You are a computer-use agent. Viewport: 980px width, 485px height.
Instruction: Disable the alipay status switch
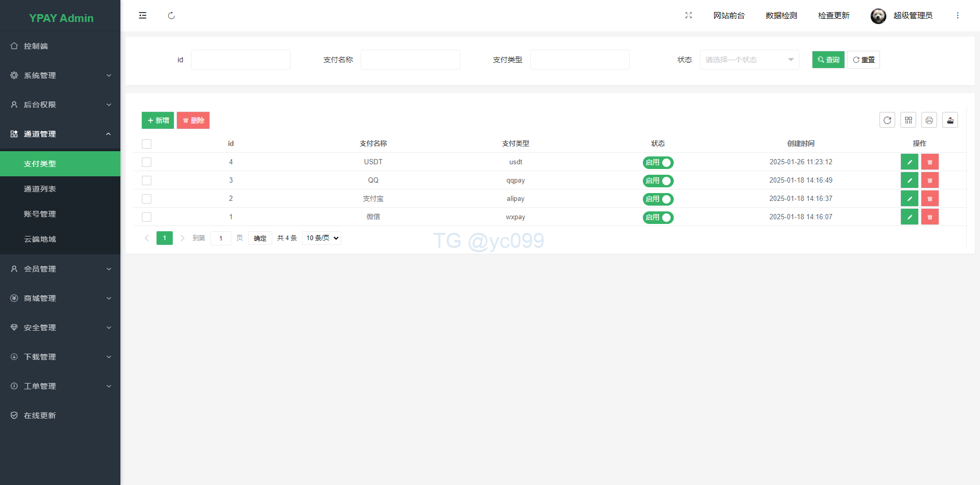[658, 199]
